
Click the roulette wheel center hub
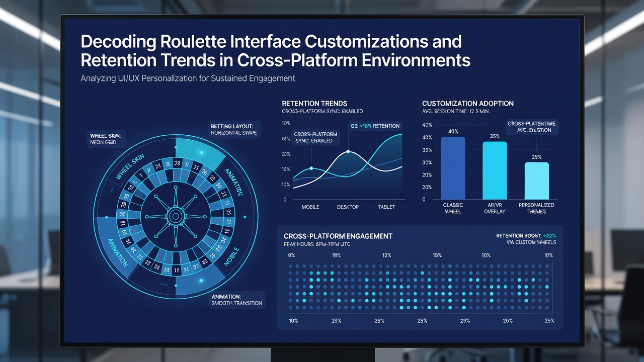(175, 217)
